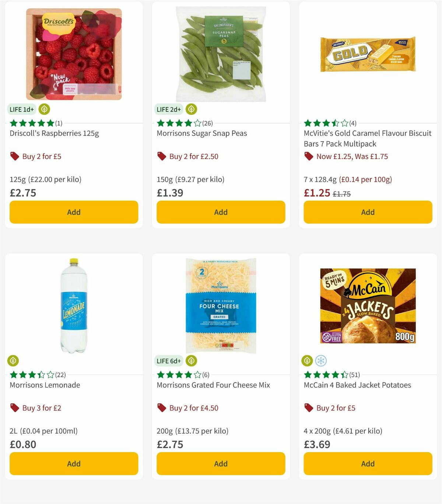Click the offer tag icon beside Now £1.25 deal
This screenshot has width=442, height=504.
[x=308, y=156]
